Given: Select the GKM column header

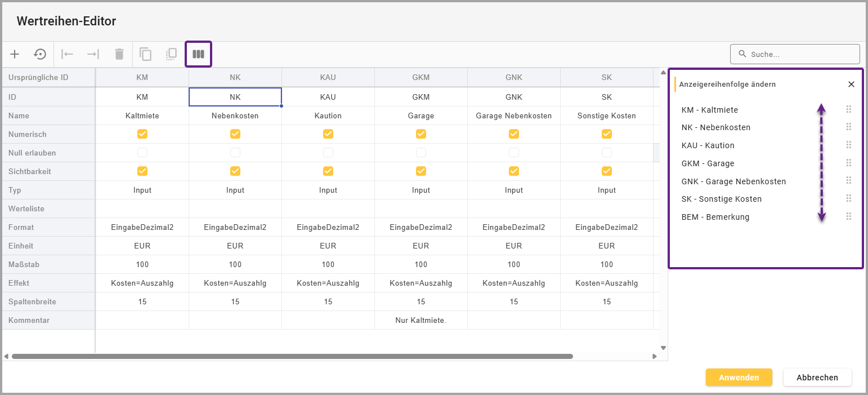Looking at the screenshot, I should click(421, 78).
